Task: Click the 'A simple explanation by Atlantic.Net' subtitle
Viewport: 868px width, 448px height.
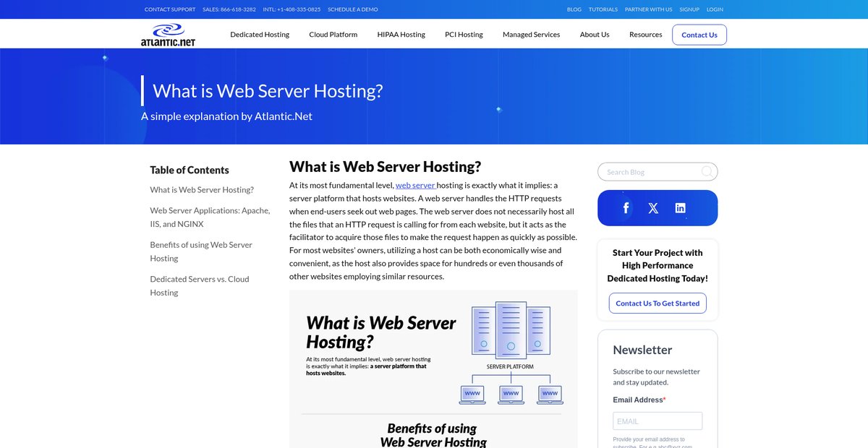Action: pyautogui.click(x=226, y=116)
